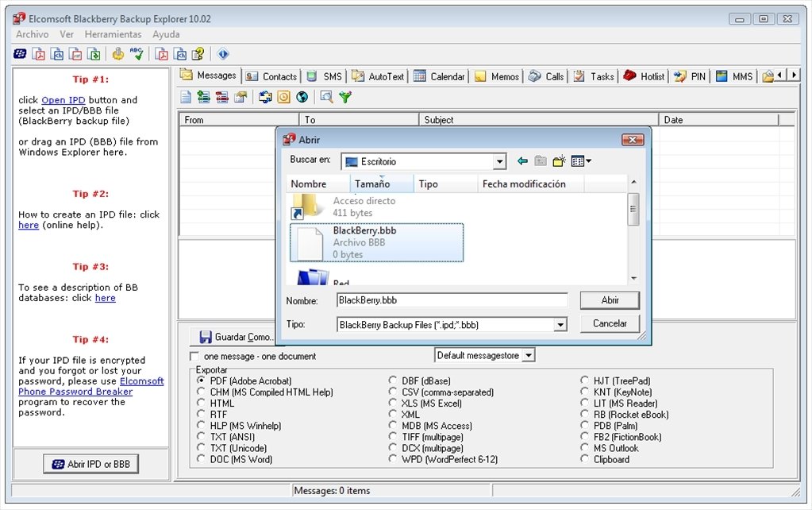The image size is (812, 510).
Task: Click the Cancelar button
Action: click(x=610, y=323)
